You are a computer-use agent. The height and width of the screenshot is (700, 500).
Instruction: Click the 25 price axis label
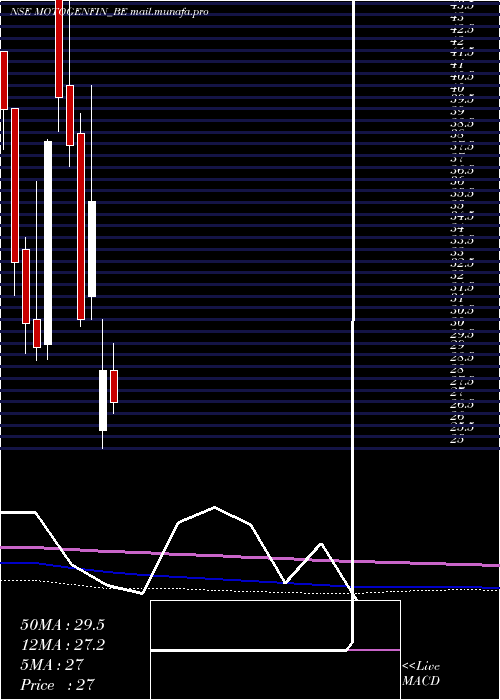(x=458, y=439)
